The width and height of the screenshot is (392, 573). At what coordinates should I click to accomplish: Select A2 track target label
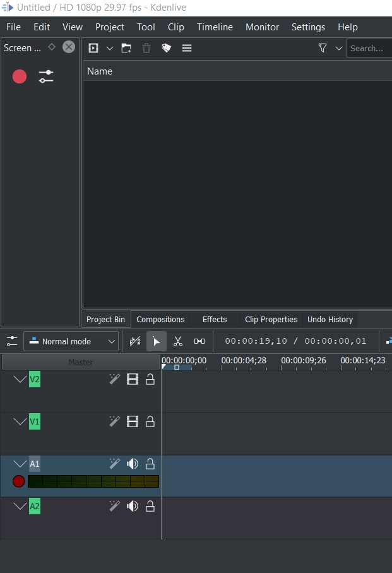[x=35, y=507]
